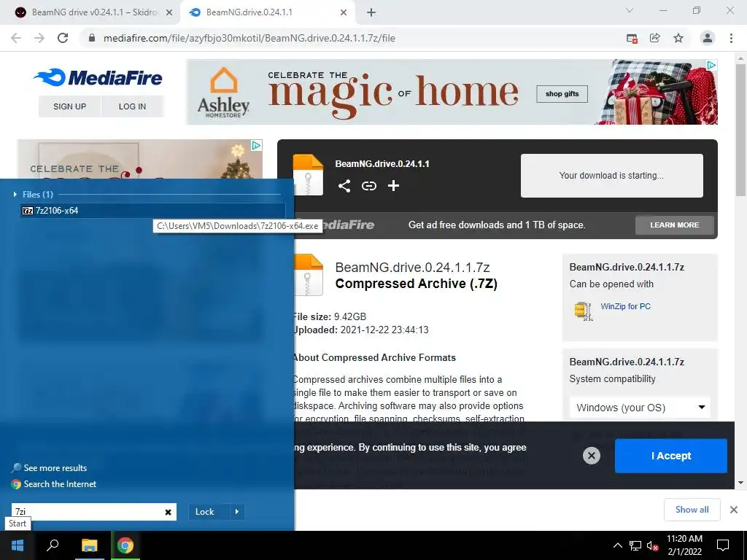
Task: Click the plus add-to-account icon
Action: (393, 186)
